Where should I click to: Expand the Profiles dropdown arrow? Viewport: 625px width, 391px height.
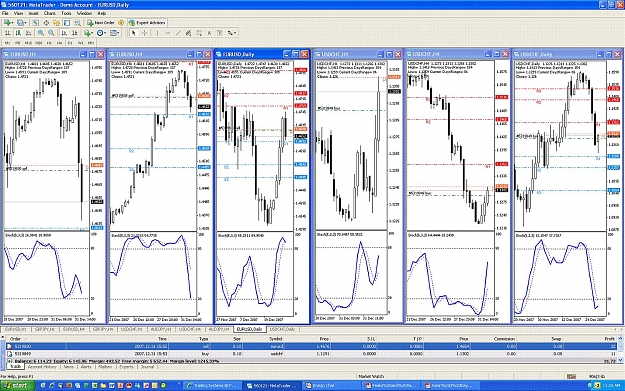click(x=26, y=23)
